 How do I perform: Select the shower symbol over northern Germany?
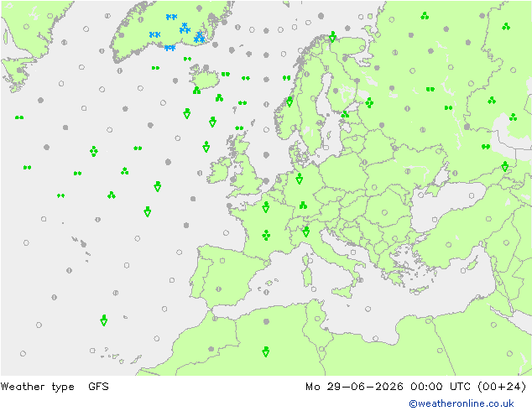(x=299, y=179)
